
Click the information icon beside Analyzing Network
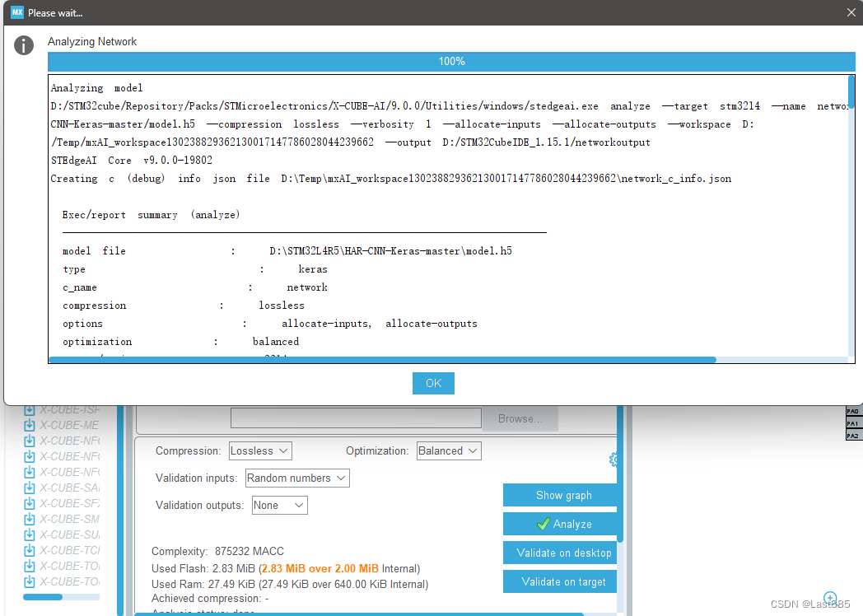tap(24, 45)
